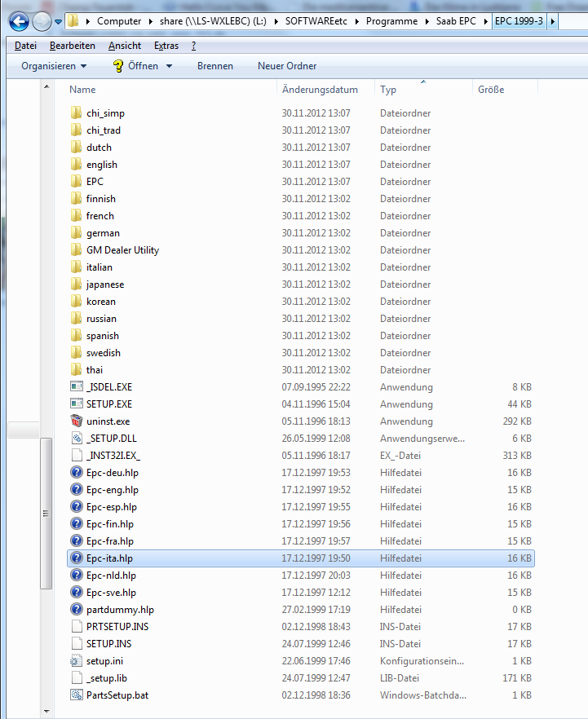
Task: Open the Bearbeiten menu
Action: tap(73, 46)
